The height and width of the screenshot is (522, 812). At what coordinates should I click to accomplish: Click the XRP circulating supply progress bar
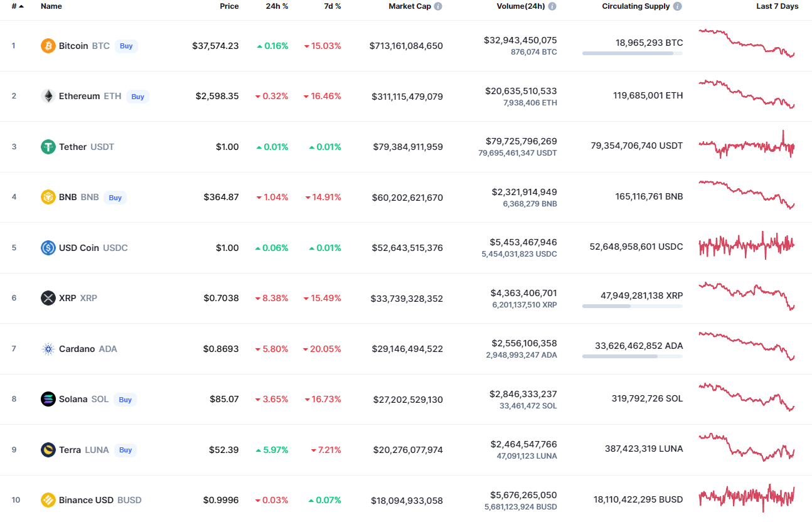click(x=632, y=306)
